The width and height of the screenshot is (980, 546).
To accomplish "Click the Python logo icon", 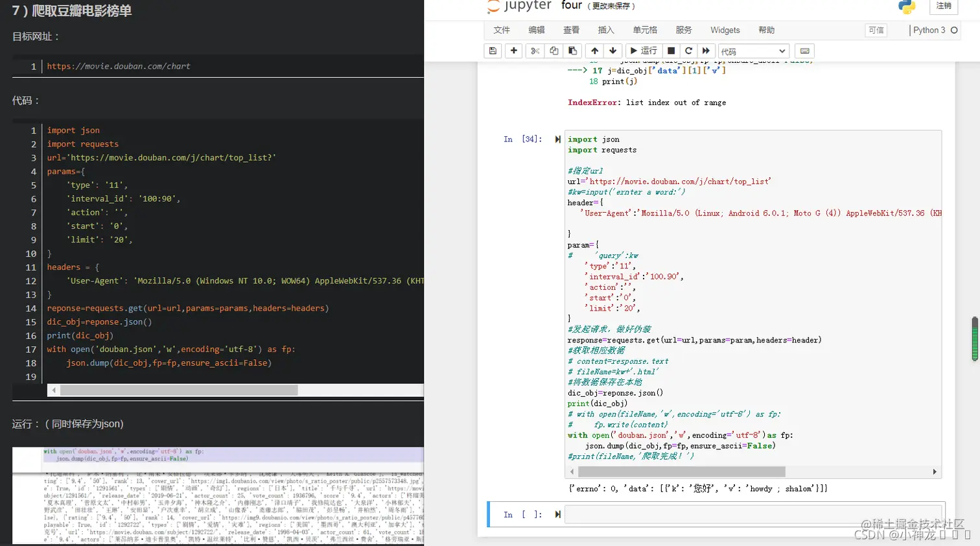I will pyautogui.click(x=907, y=6).
